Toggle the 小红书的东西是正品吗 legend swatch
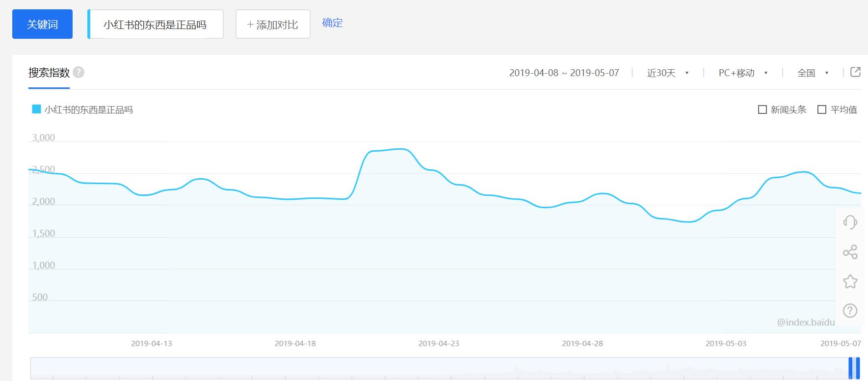868x381 pixels. 36,109
